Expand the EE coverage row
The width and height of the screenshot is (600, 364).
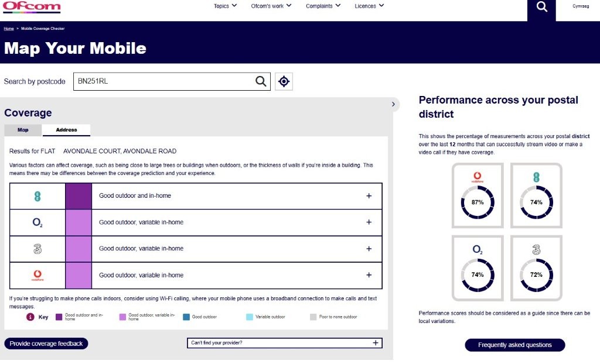coord(369,196)
